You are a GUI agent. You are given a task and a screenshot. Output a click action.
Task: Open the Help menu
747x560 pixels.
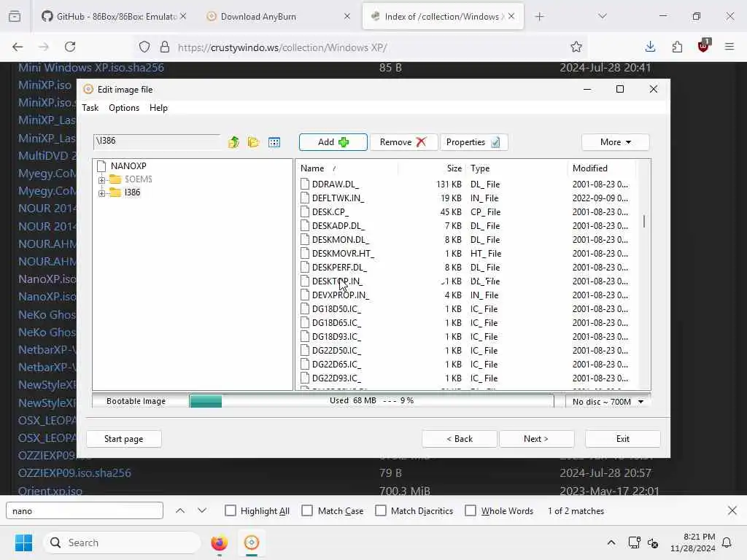coord(158,108)
